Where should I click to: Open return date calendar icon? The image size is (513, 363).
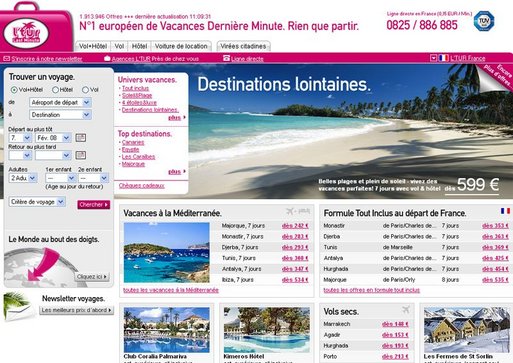pos(81,155)
